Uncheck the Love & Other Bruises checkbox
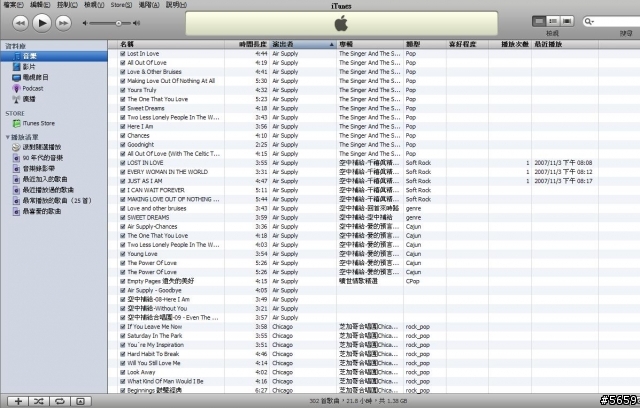This screenshot has width=640, height=408. [x=122, y=72]
